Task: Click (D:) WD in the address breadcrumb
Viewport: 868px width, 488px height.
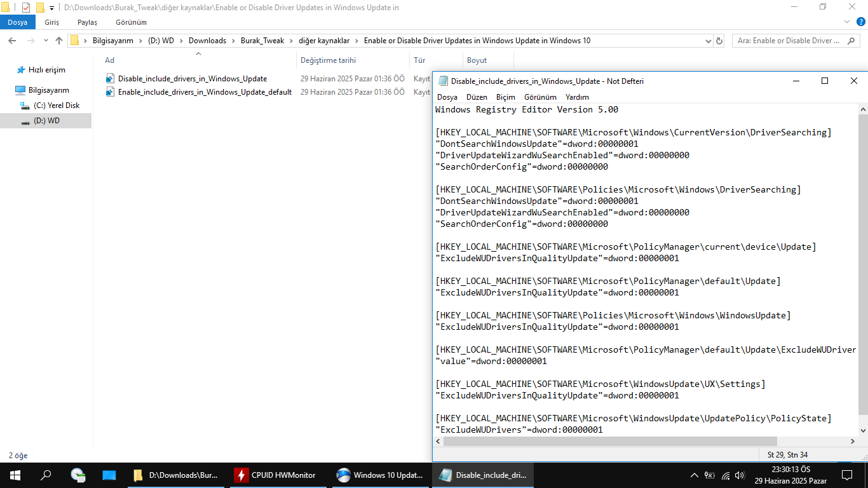Action: 161,41
